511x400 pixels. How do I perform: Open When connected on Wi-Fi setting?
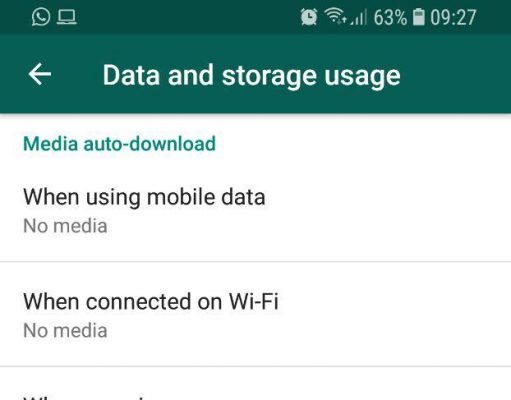click(x=255, y=314)
